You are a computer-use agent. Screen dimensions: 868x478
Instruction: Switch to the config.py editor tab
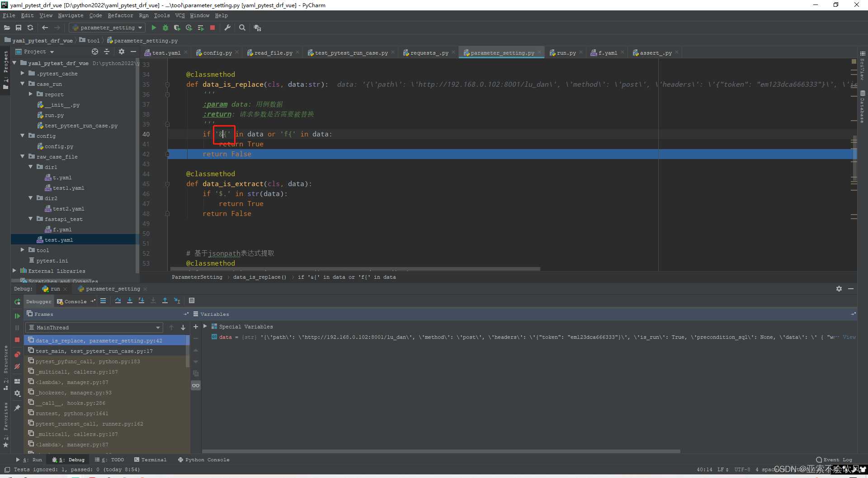coord(217,53)
